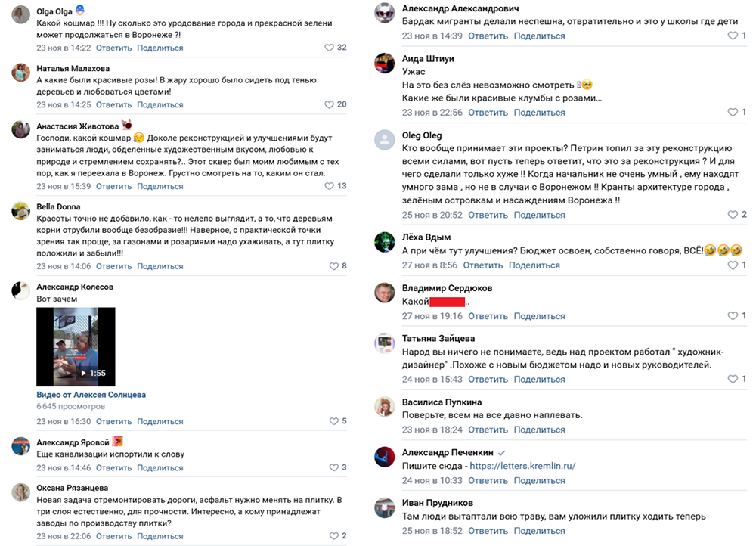Open timestamp of Александр Яровой's comment
This screenshot has width=756, height=546.
(64, 467)
